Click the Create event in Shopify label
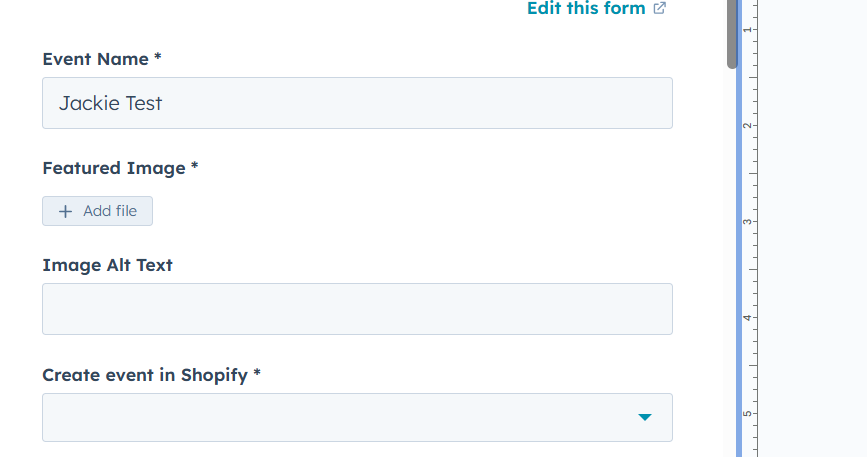 point(151,375)
